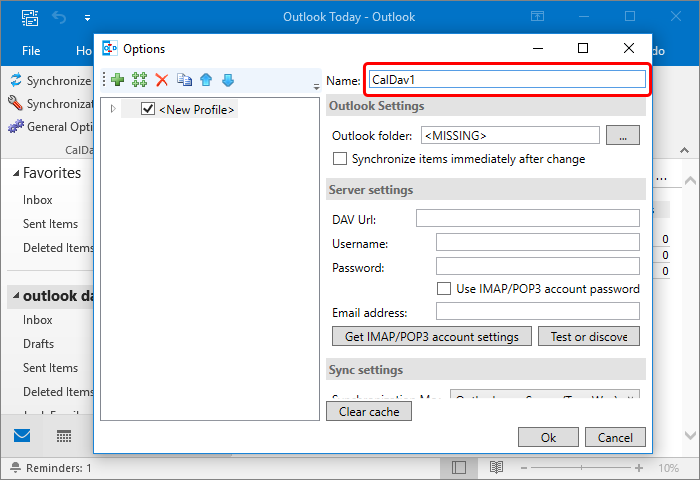700x480 pixels.
Task: Maximize the Options dialog window
Action: click(x=583, y=48)
